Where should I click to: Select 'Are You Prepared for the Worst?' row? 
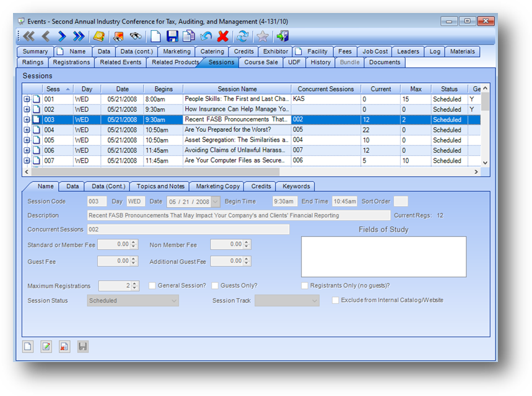(x=256, y=130)
